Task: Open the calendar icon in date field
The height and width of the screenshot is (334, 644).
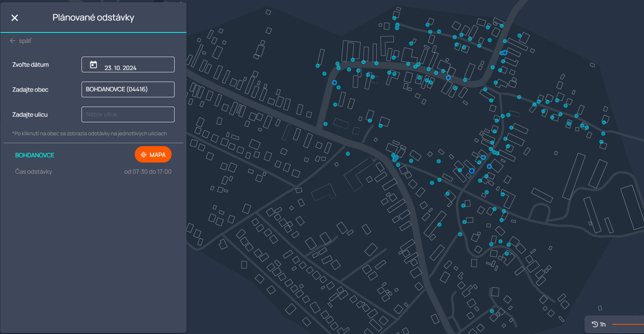Action: point(93,65)
